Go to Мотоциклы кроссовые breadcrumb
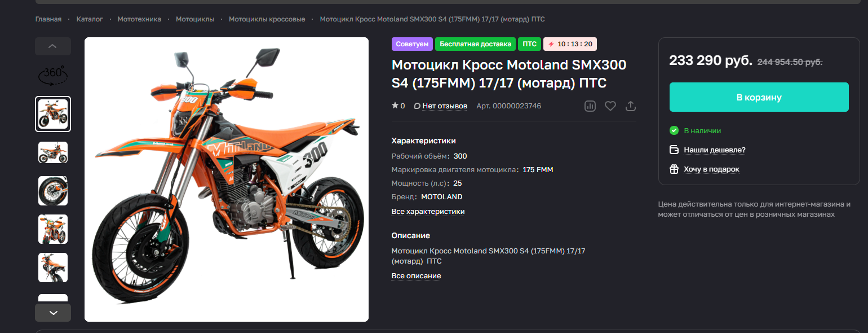This screenshot has width=868, height=333. click(267, 19)
